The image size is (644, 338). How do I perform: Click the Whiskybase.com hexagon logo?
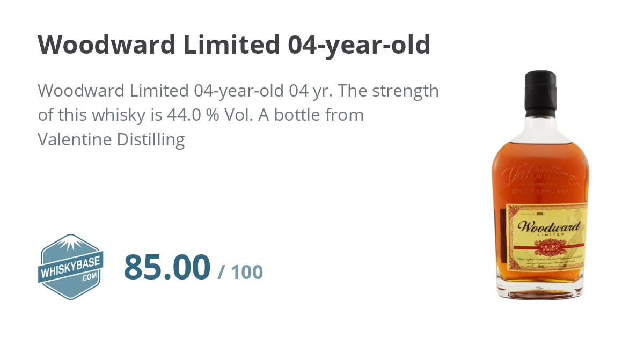(x=71, y=267)
